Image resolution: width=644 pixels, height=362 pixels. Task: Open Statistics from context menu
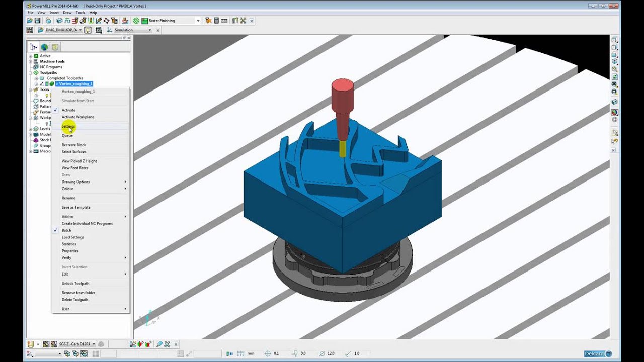pyautogui.click(x=69, y=244)
